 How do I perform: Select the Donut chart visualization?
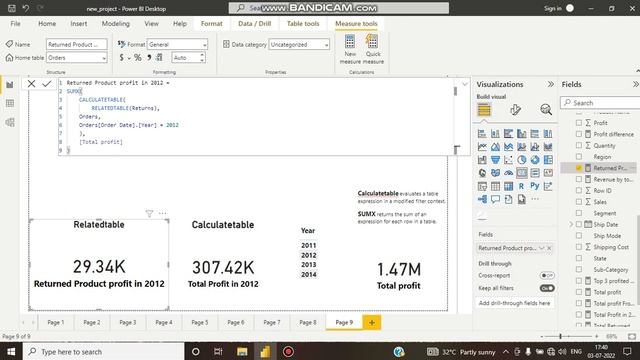[535, 160]
